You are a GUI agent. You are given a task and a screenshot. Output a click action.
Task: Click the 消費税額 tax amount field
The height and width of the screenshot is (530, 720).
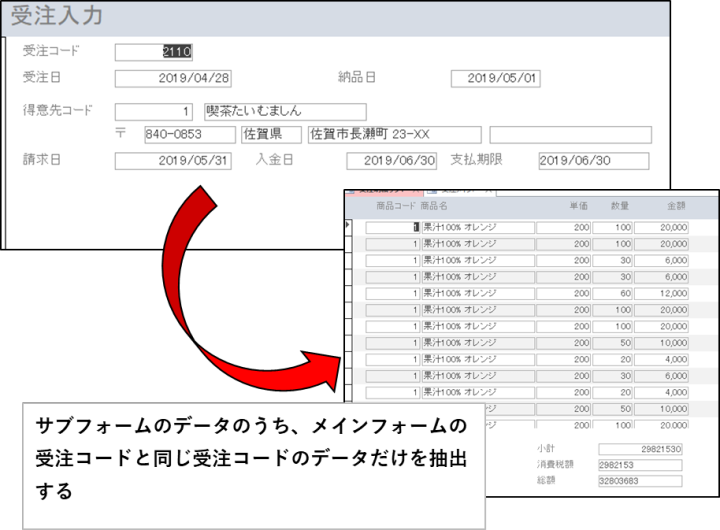640,465
